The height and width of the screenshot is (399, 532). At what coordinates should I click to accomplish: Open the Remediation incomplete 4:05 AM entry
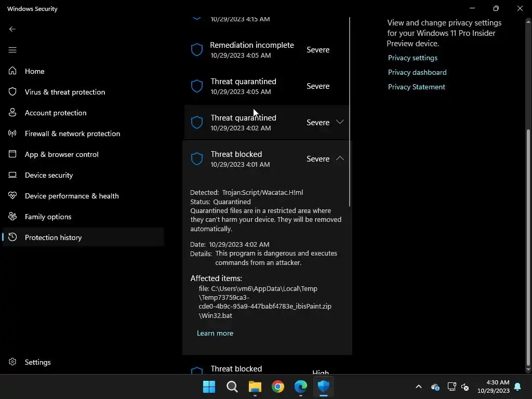(267, 49)
